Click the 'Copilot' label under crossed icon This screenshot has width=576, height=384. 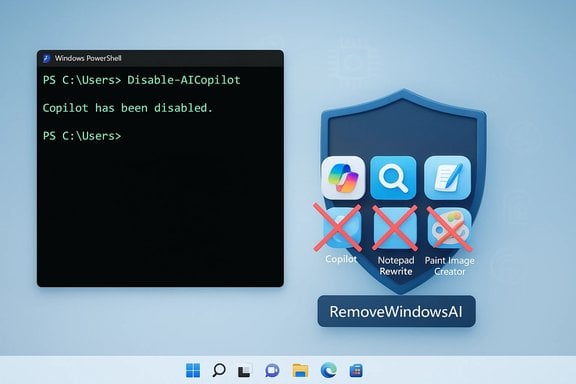pyautogui.click(x=341, y=259)
